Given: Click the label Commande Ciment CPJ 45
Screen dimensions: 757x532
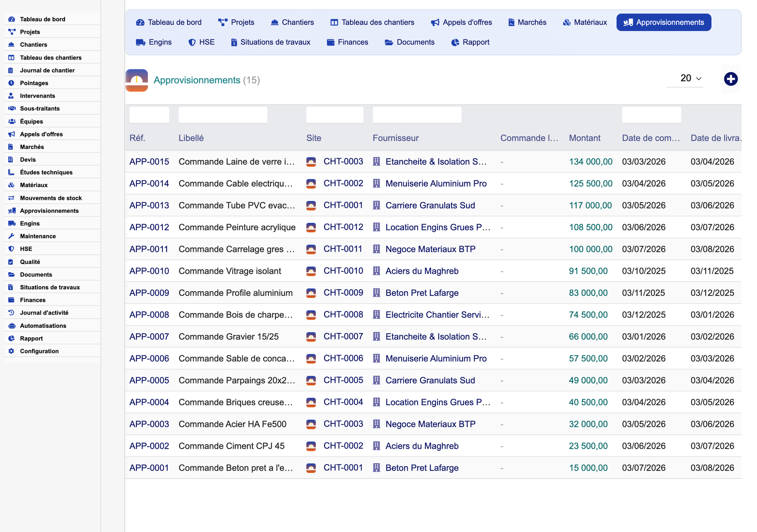Looking at the screenshot, I should tap(231, 446).
